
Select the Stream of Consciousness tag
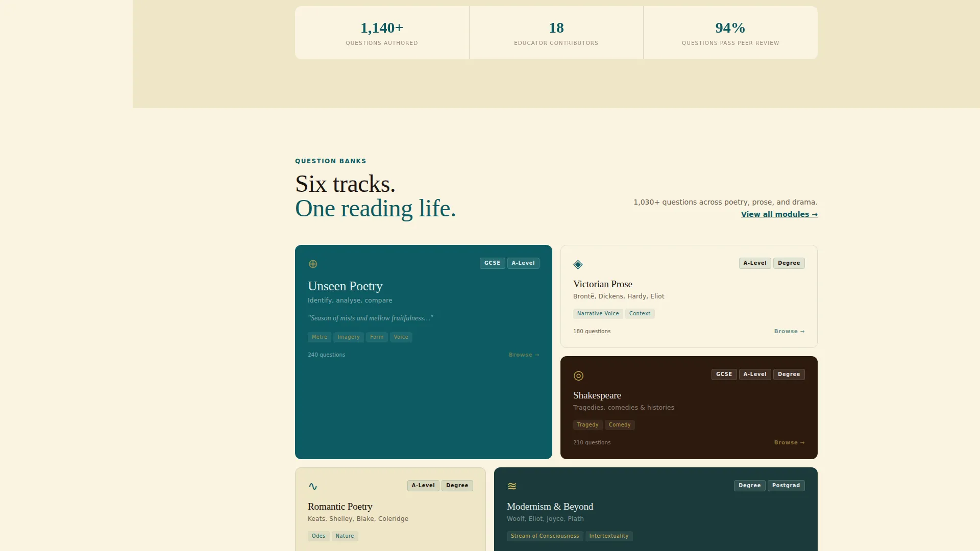coord(545,536)
